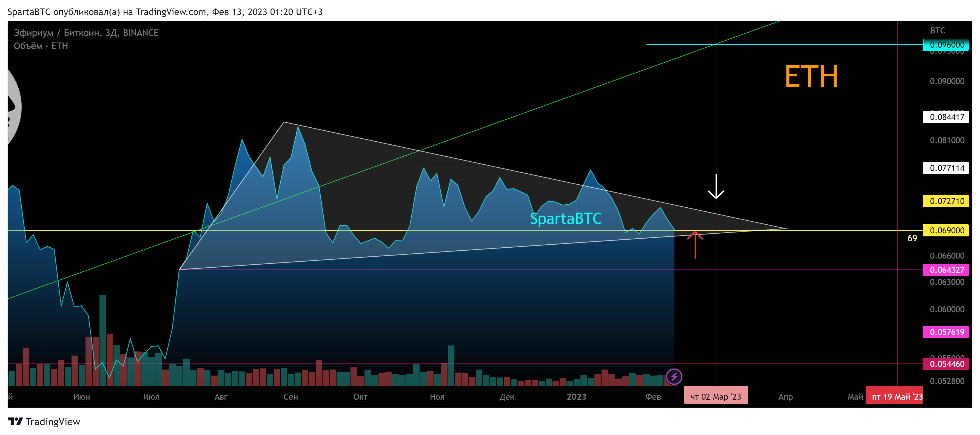Click the 0.063000 axis value
Screen dimensions: 980x435
coord(947,282)
